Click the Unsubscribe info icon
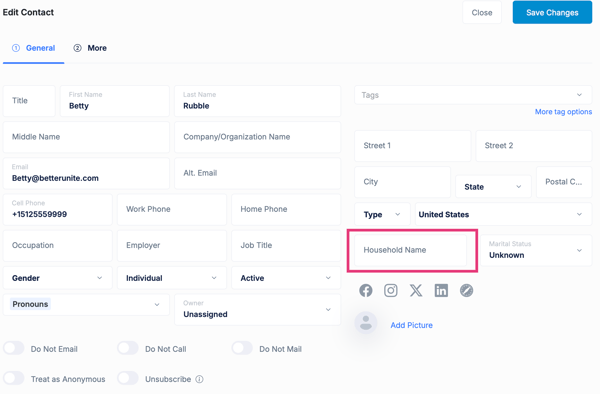Image resolution: width=600 pixels, height=394 pixels. (x=199, y=379)
